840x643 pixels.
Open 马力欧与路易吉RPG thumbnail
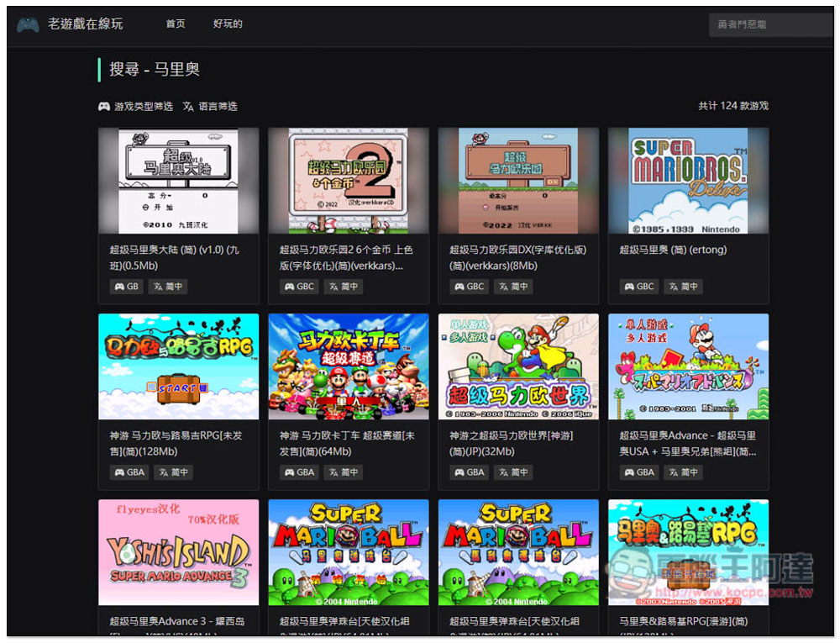pyautogui.click(x=178, y=366)
